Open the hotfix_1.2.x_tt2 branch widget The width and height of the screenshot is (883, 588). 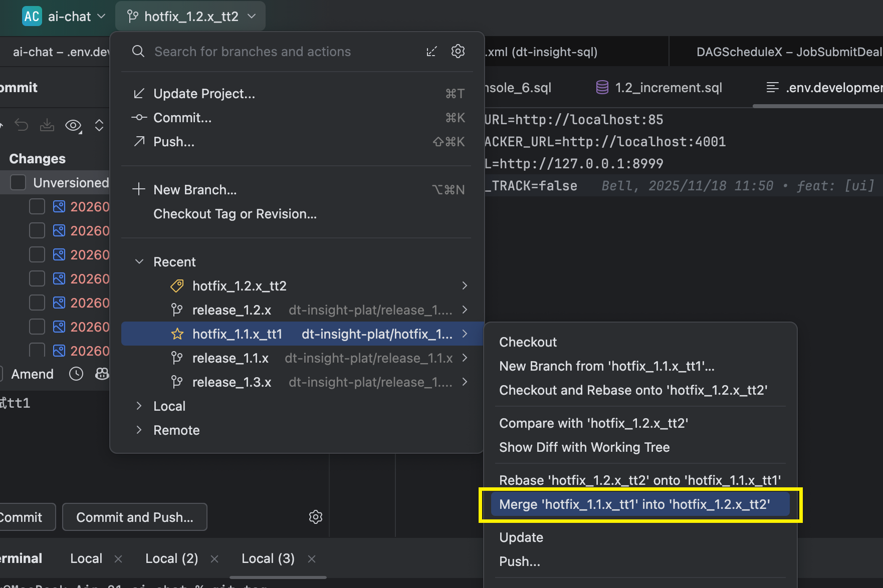pyautogui.click(x=191, y=17)
